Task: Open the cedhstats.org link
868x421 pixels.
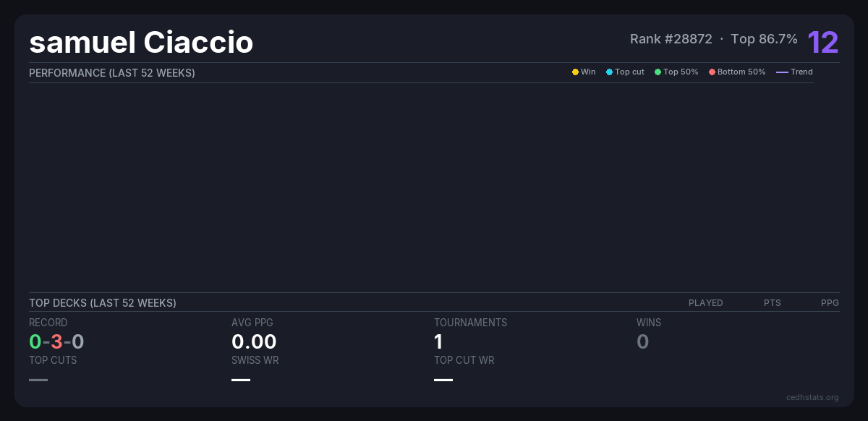Action: point(812,397)
